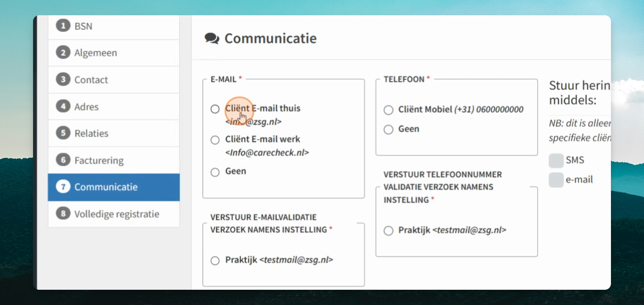The width and height of the screenshot is (644, 305).
Task: Select Cliënt E-mail werk radio option
Action: tap(215, 140)
